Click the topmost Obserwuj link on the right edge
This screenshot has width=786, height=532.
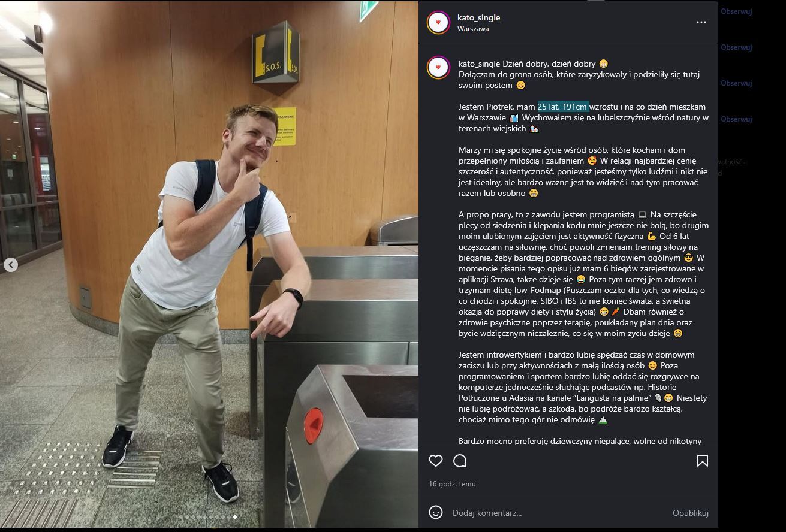point(736,11)
